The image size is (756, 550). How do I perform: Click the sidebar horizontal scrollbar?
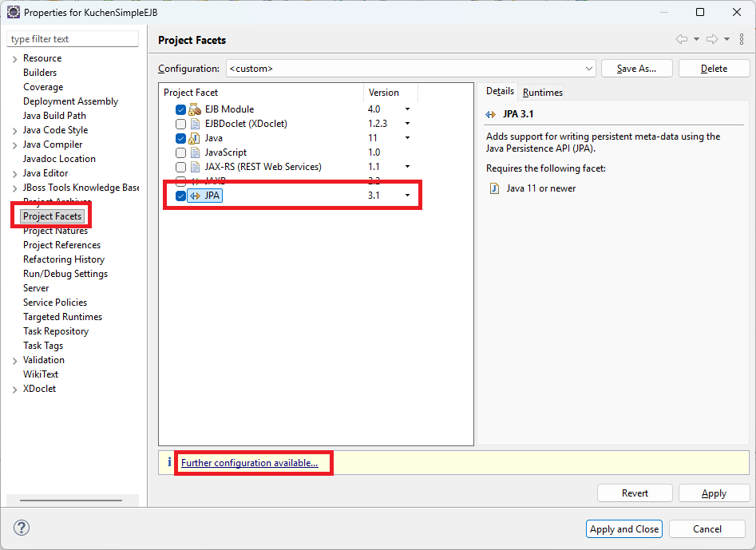coord(70,501)
